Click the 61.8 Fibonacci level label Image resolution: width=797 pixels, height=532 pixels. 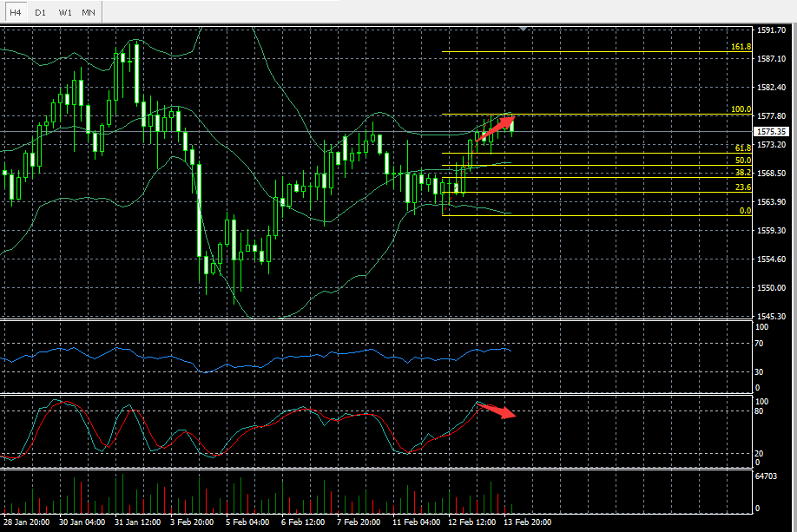coord(742,148)
